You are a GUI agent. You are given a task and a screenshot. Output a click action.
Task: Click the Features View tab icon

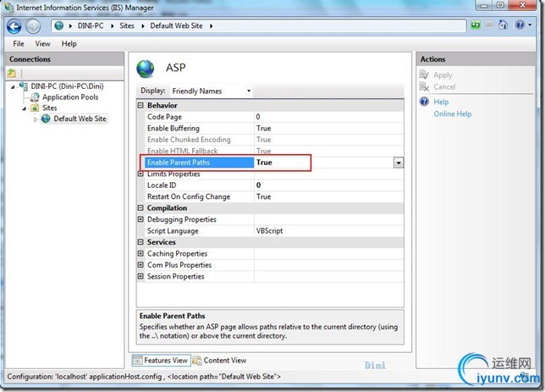(x=138, y=361)
